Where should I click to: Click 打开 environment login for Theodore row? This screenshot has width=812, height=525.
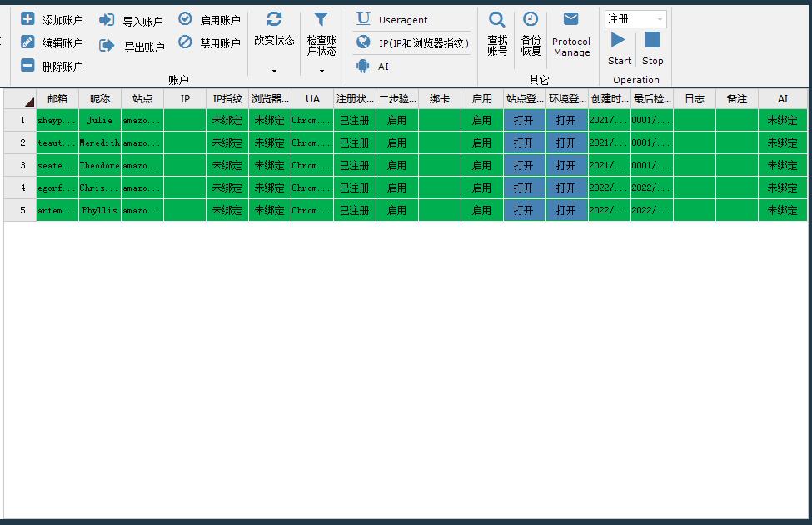[x=566, y=165]
